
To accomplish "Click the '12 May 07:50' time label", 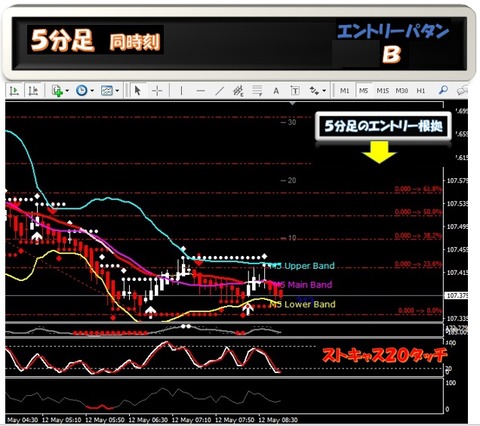I will coord(235,420).
